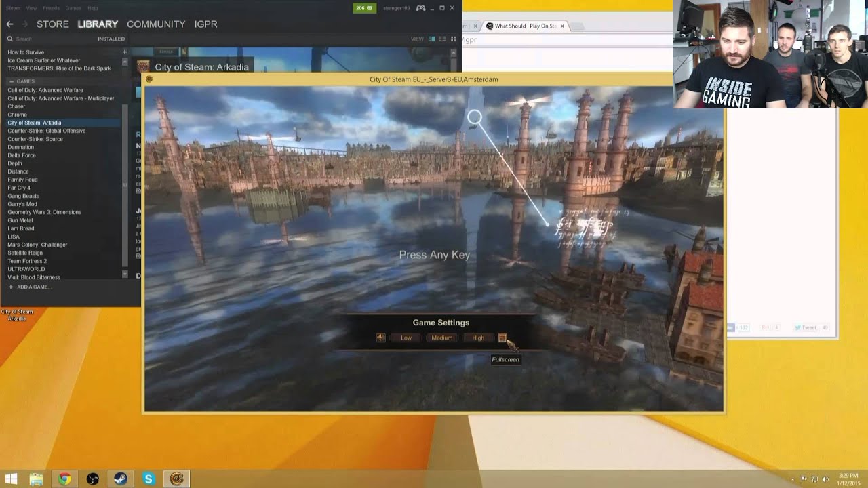
Task: Select Ice Cream Surfer or Whatever
Action: pos(44,60)
